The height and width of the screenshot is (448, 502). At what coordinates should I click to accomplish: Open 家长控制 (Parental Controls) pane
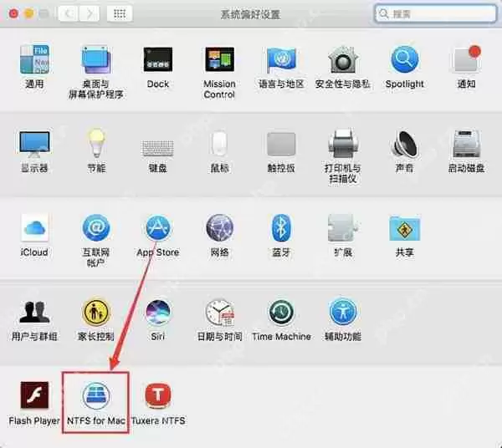pyautogui.click(x=96, y=312)
